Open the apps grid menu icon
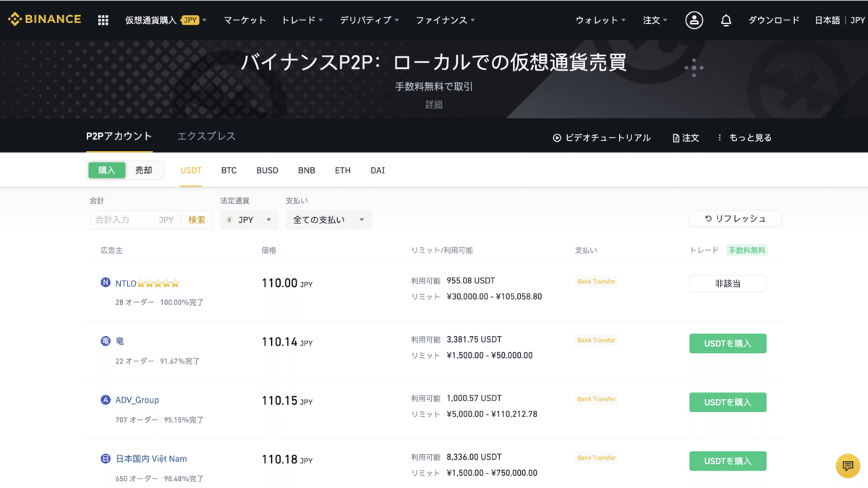 pos(103,20)
